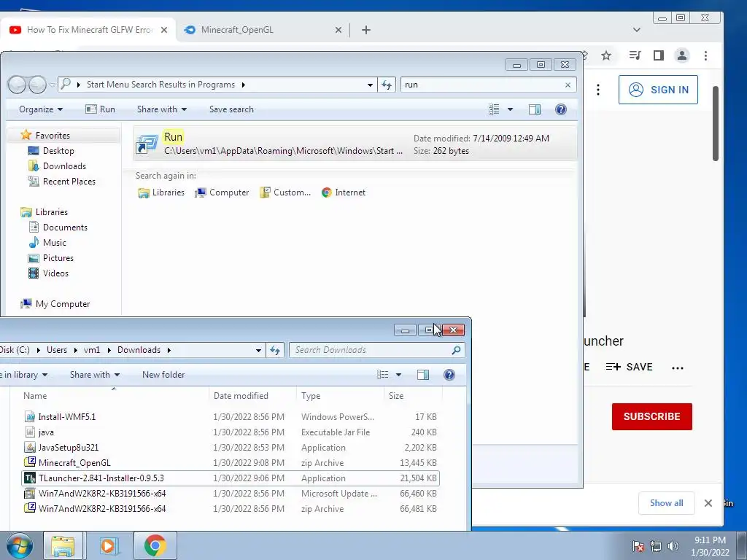The image size is (747, 560).
Task: Open Videos library
Action: pos(55,273)
